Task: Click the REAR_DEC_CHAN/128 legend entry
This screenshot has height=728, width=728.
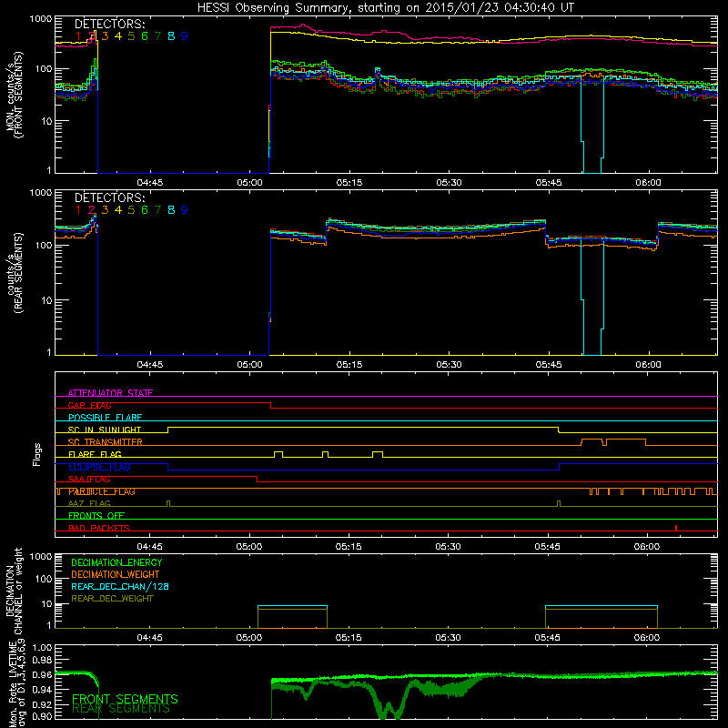Action: pos(120,586)
